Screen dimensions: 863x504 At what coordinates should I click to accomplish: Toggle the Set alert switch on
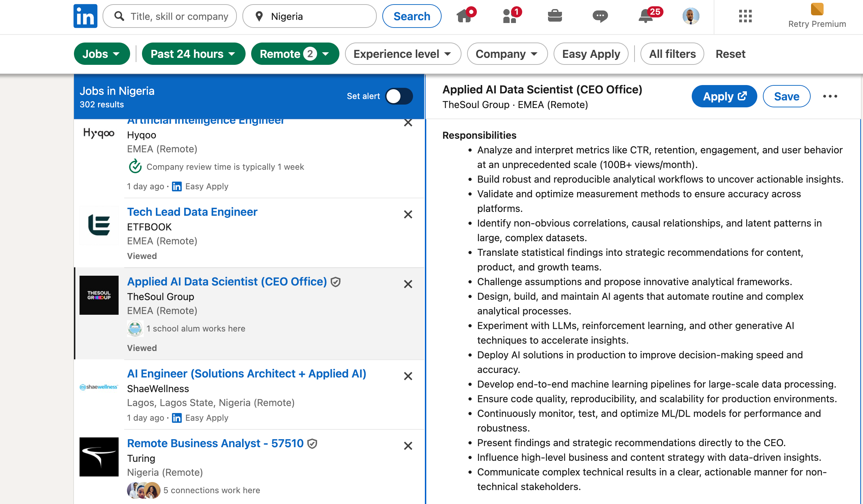(399, 96)
